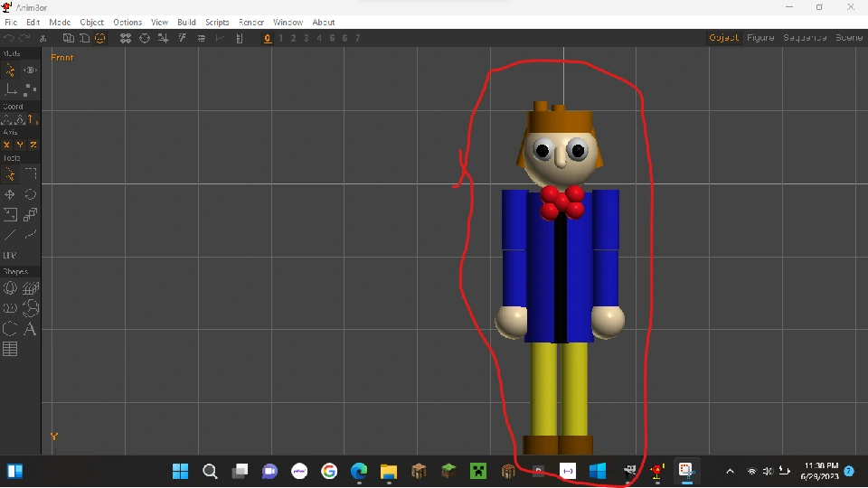Toggle the Y axis lock
This screenshot has width=868, height=488.
click(20, 145)
